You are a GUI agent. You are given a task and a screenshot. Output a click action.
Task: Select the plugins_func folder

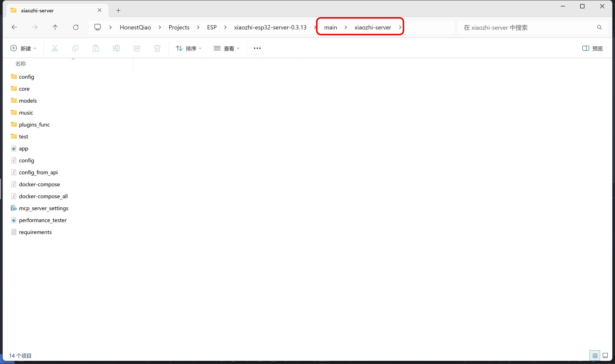tap(34, 125)
